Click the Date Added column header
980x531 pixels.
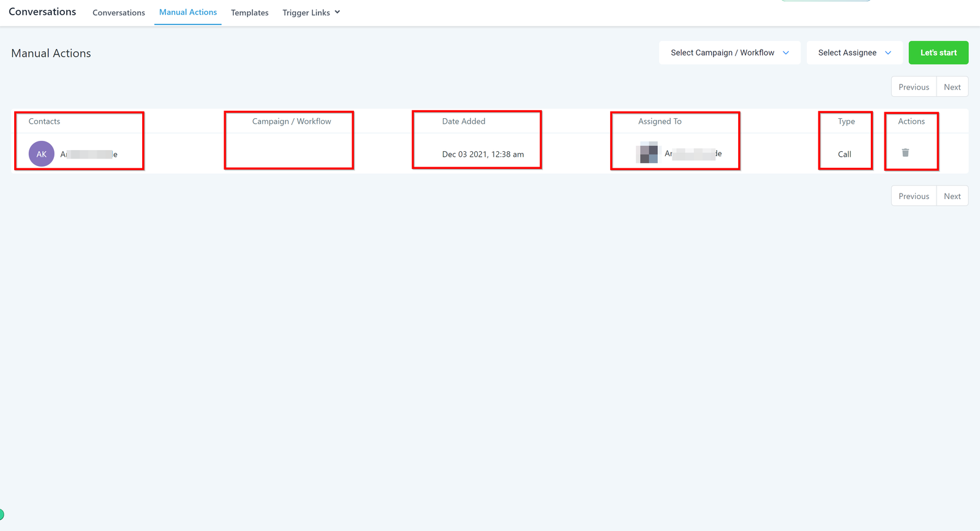(464, 121)
